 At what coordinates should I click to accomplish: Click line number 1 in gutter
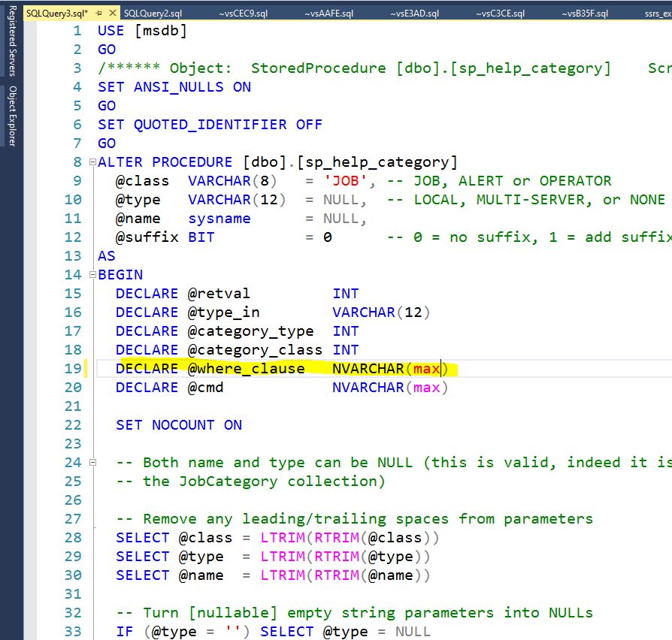[x=77, y=31]
